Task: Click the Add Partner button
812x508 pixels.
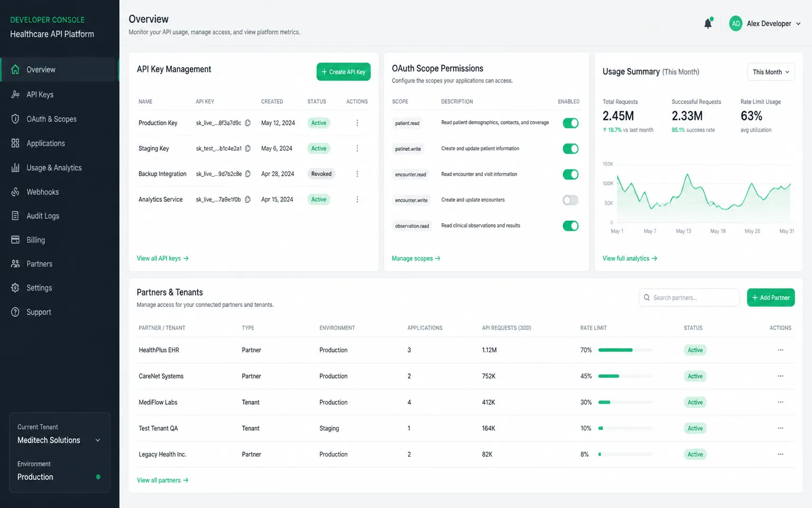Action: [771, 297]
